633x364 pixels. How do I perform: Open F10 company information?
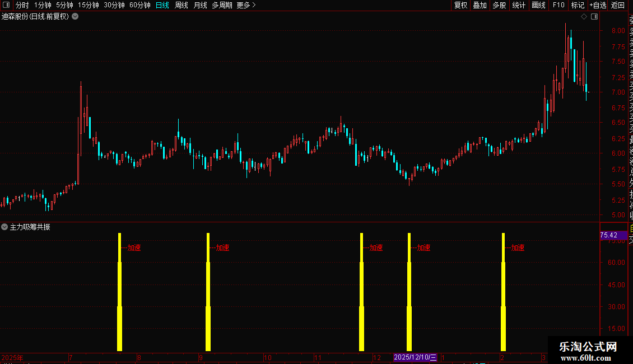coord(558,5)
